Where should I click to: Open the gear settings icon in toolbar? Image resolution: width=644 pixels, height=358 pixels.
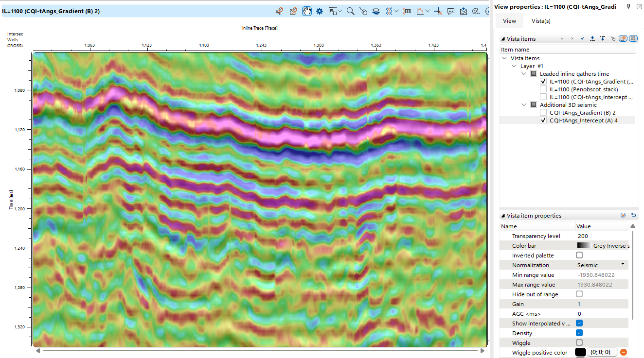[320, 11]
